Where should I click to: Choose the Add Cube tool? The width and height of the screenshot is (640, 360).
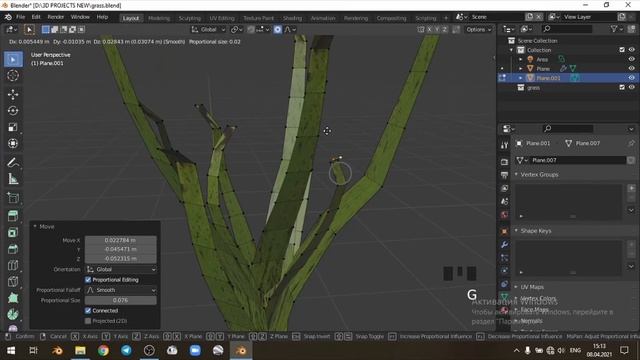pos(13,198)
